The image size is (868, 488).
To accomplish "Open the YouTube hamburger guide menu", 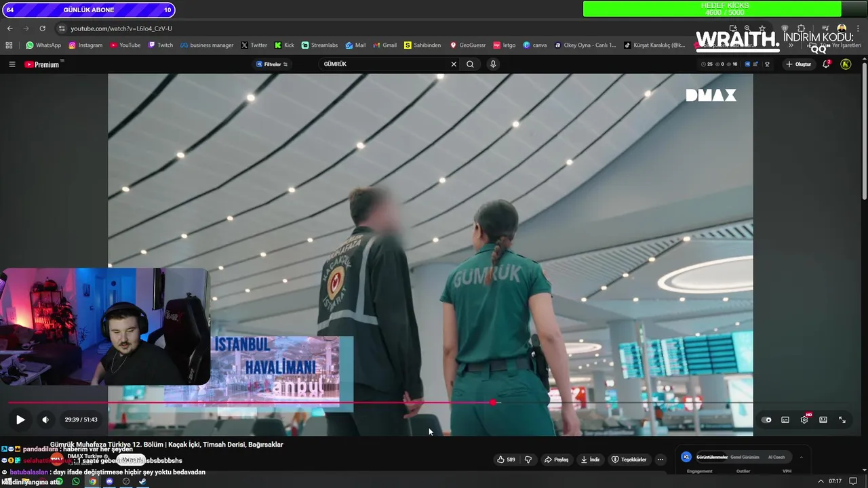I will coord(12,64).
